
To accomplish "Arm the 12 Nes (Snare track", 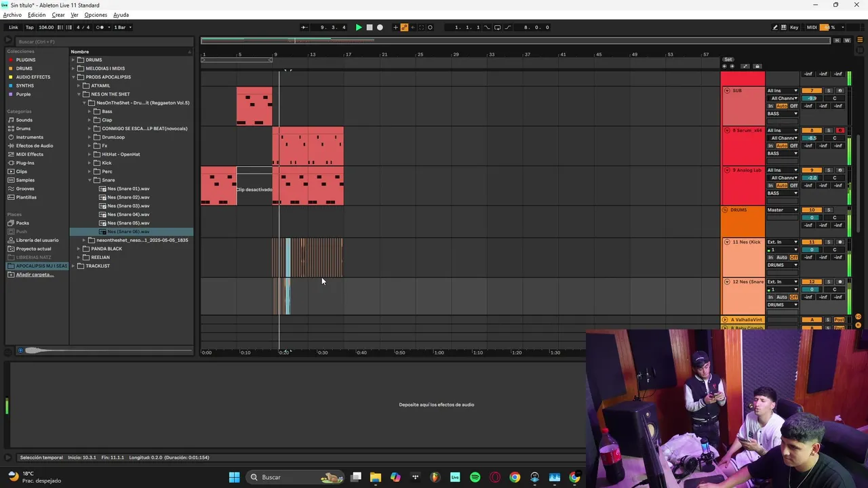I will [840, 282].
